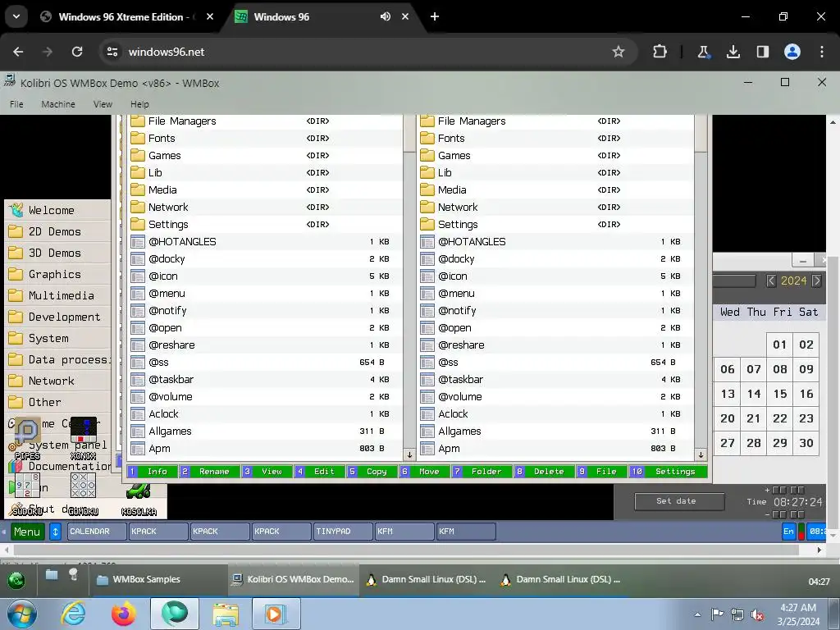Click the Settings function button
This screenshot has width=840, height=630.
tap(669, 472)
